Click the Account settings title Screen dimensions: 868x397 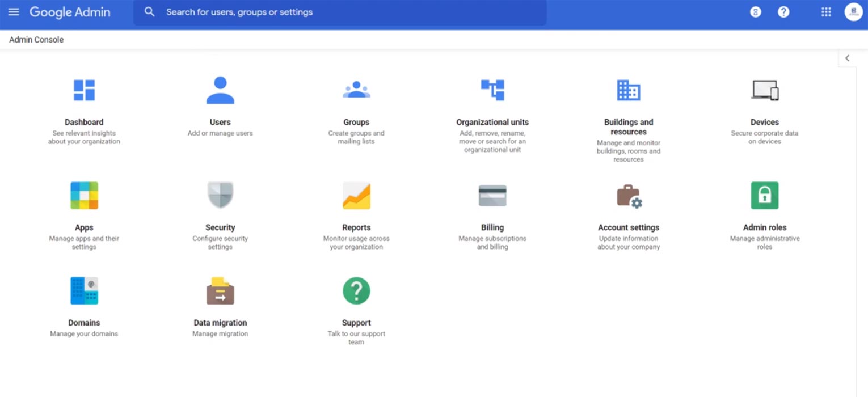[x=629, y=227]
